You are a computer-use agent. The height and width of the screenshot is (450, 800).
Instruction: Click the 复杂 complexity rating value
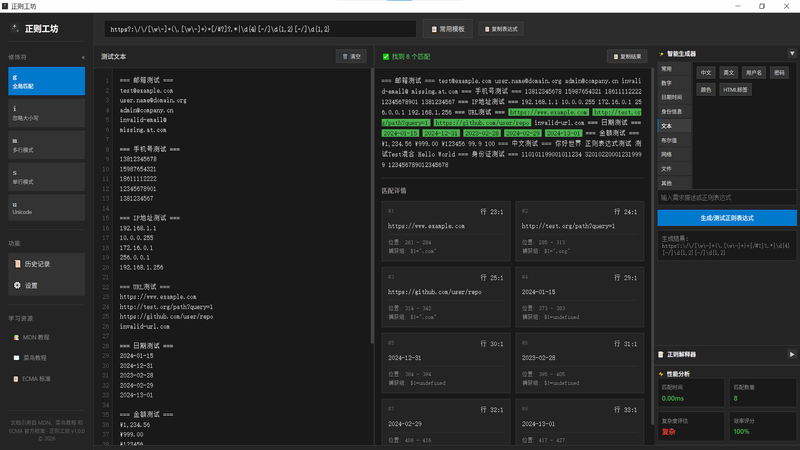point(668,432)
